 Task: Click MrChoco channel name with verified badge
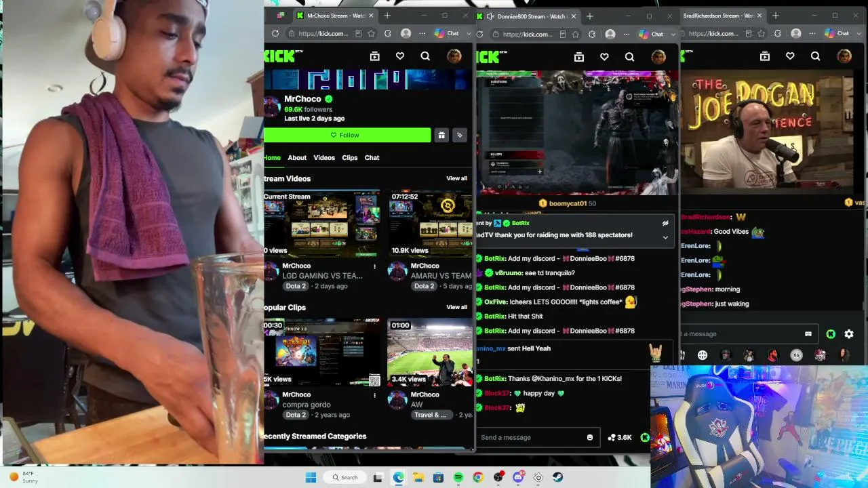(x=309, y=99)
